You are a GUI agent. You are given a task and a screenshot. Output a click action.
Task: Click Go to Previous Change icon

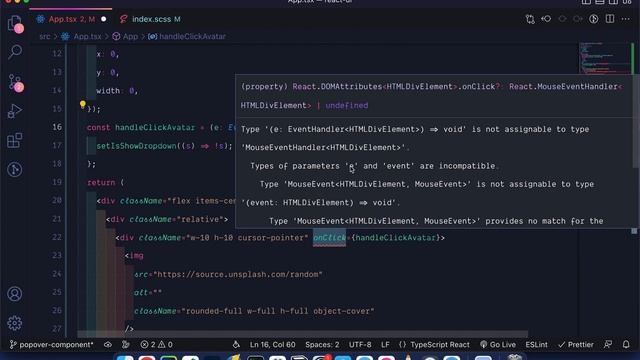click(546, 19)
